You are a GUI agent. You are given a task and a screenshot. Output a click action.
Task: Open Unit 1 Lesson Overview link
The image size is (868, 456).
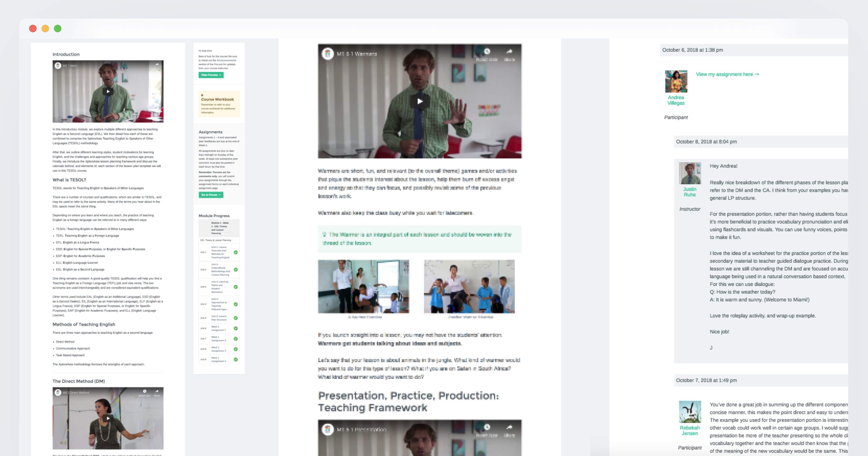(x=220, y=252)
